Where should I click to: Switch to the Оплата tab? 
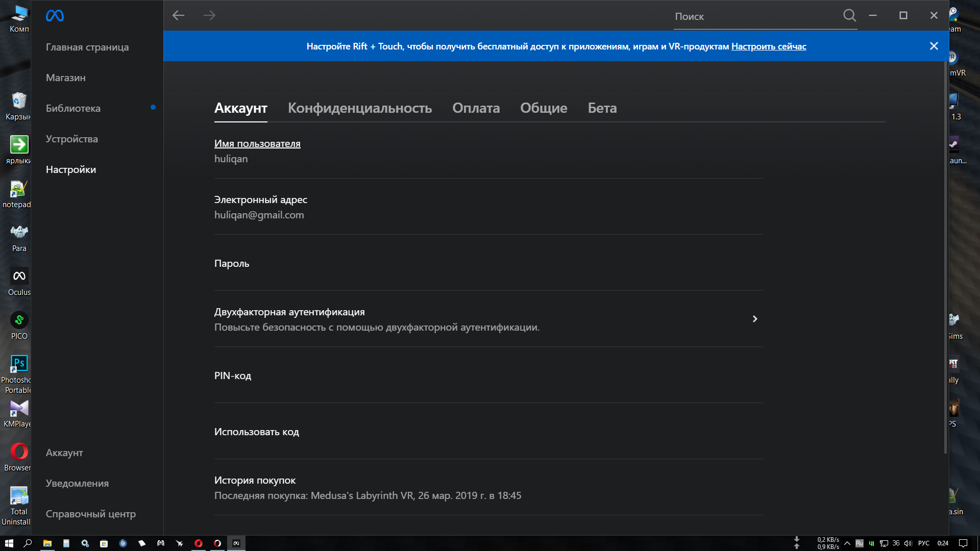tap(476, 108)
